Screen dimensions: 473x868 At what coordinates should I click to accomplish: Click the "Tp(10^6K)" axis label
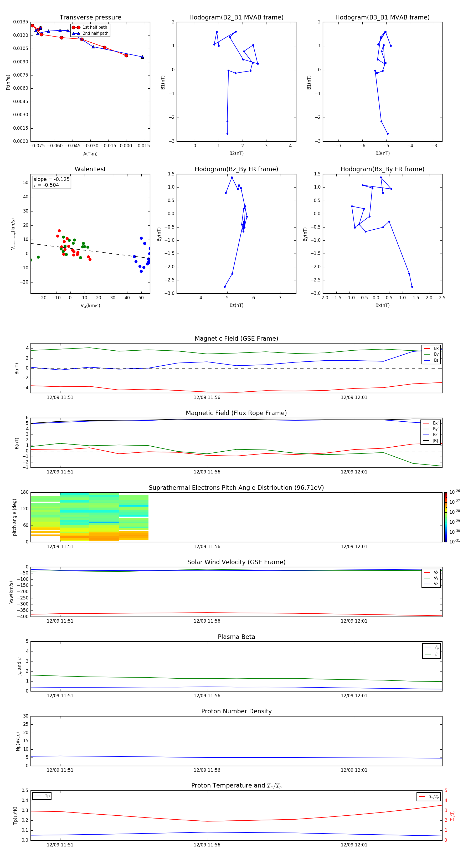click(15, 815)
